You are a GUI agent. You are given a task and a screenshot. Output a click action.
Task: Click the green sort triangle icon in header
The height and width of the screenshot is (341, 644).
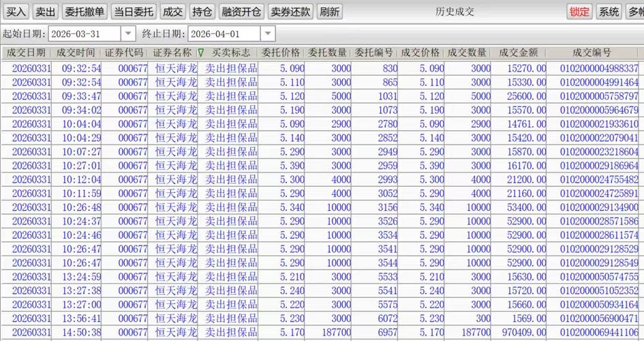201,53
